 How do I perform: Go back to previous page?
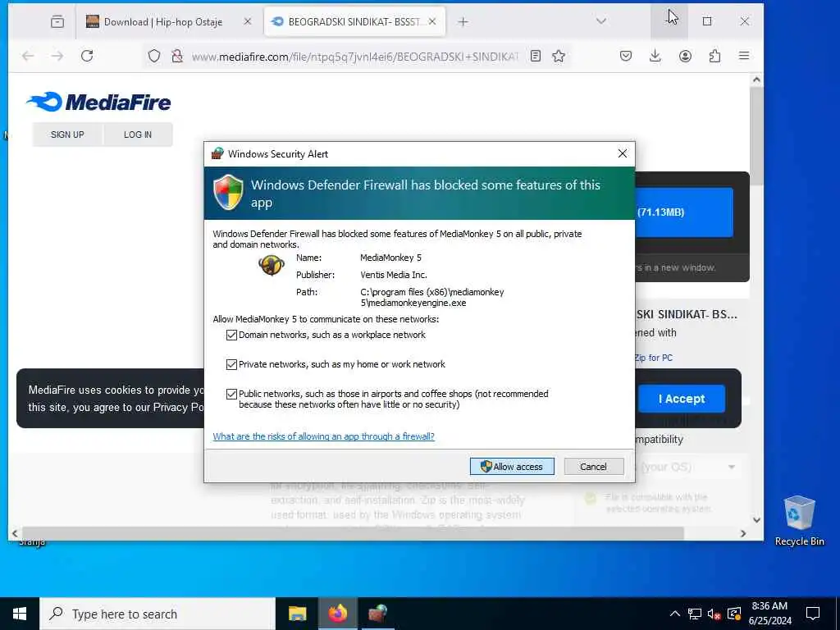(28, 56)
